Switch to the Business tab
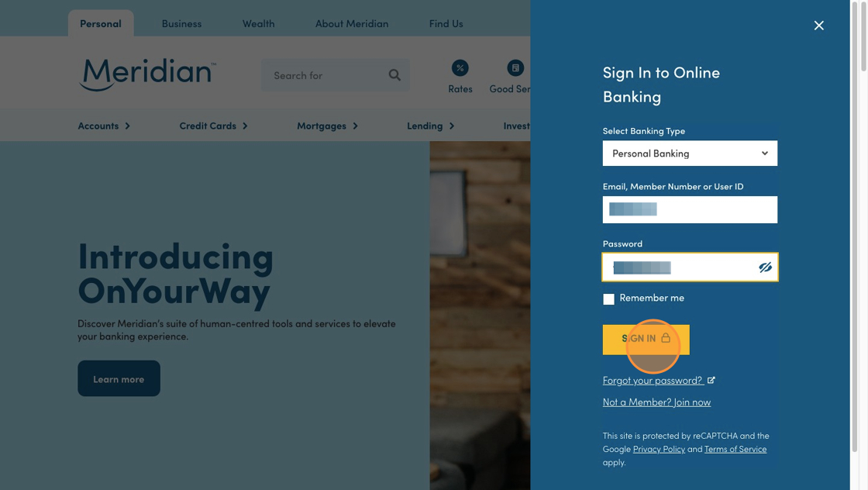The image size is (868, 490). tap(181, 24)
